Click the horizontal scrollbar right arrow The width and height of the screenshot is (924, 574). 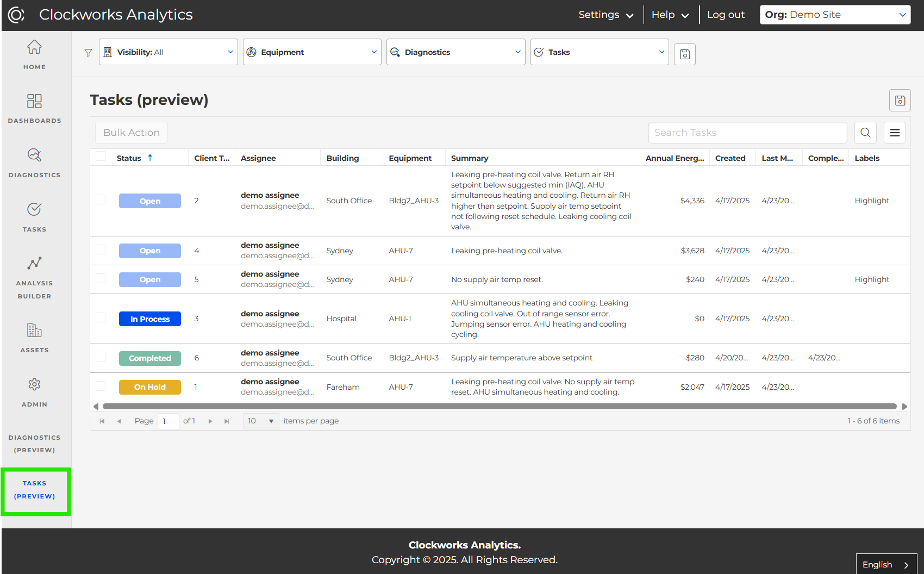[x=905, y=407]
